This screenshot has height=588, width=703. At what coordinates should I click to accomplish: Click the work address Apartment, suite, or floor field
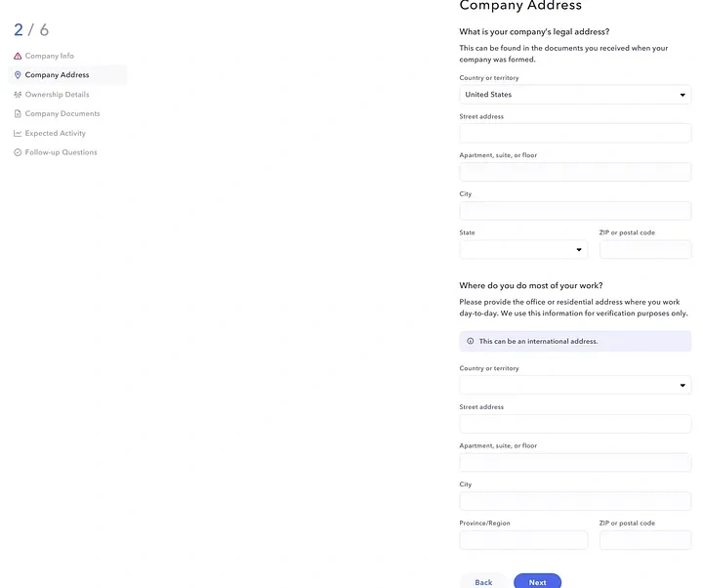575,462
